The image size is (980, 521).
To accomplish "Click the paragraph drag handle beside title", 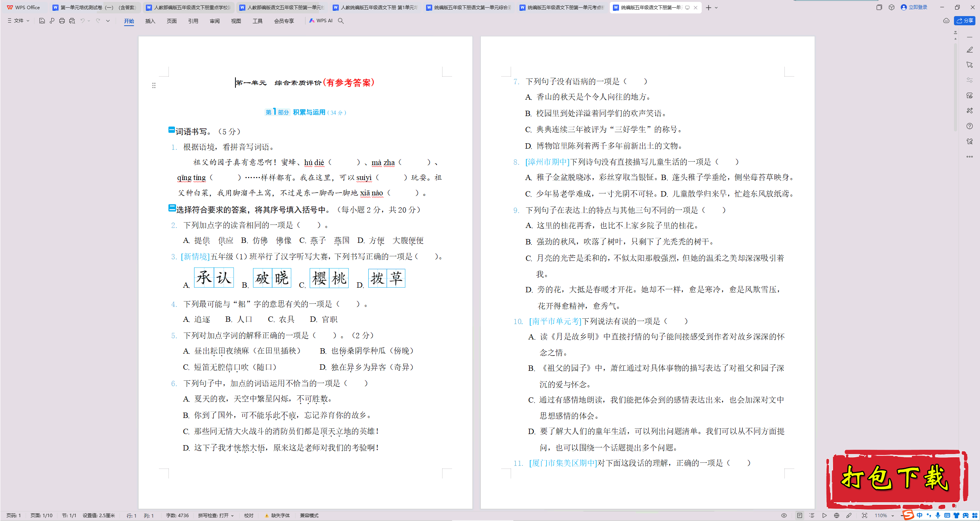I will (x=154, y=85).
